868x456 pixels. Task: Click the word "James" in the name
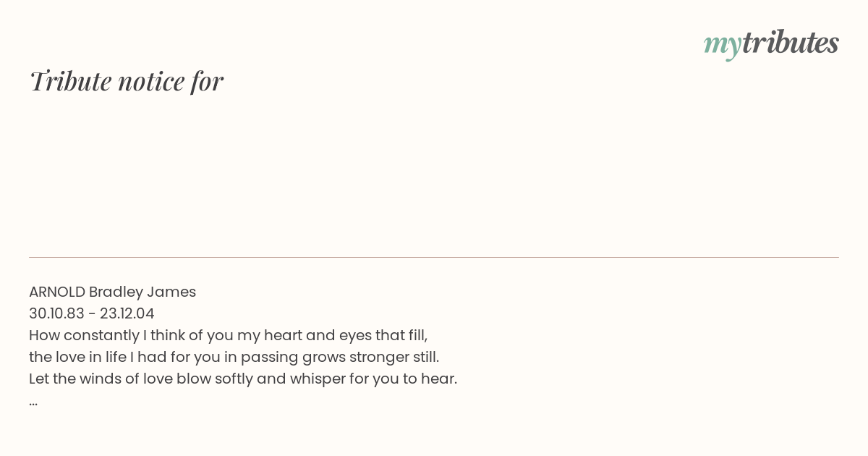tap(171, 292)
